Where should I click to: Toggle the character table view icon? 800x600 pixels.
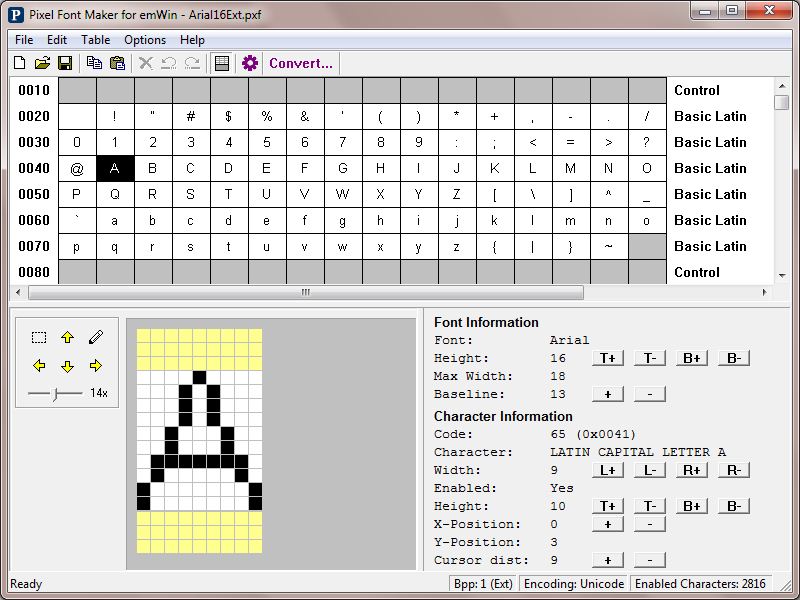(222, 63)
